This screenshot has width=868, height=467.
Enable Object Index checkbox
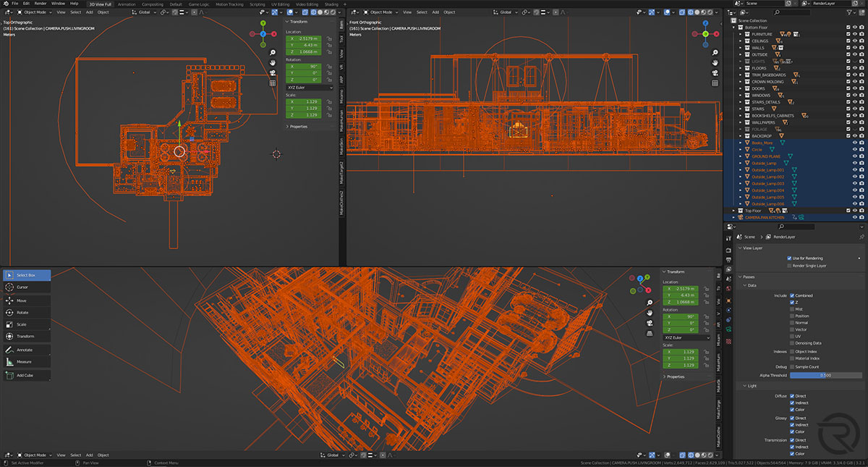coord(792,351)
